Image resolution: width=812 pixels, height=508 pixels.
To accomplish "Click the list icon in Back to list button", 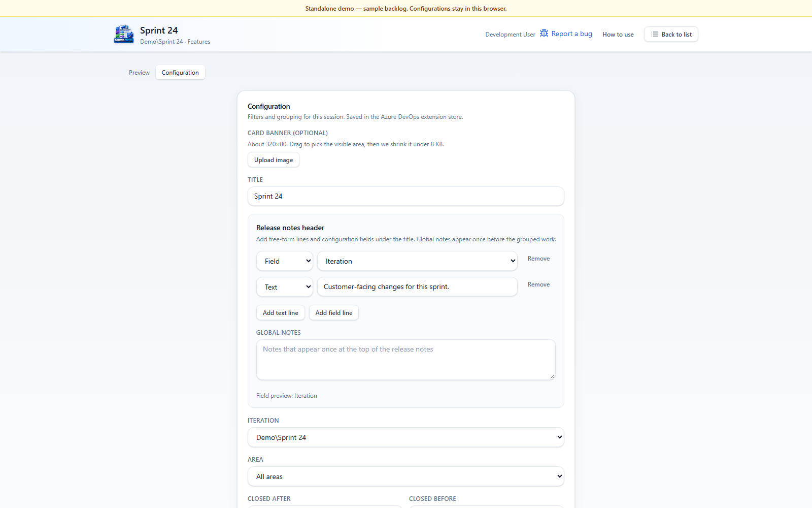I will click(655, 34).
